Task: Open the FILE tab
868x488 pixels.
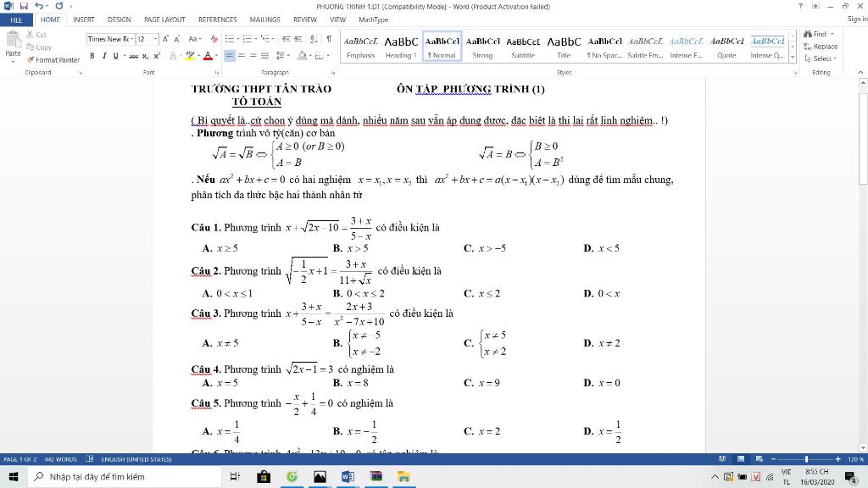Action: tap(16, 20)
